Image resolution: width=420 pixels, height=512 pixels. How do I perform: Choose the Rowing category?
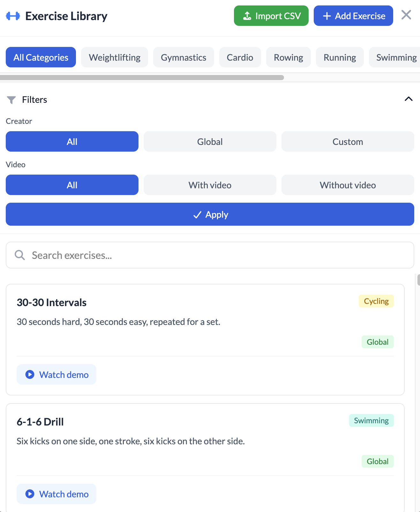coord(288,57)
